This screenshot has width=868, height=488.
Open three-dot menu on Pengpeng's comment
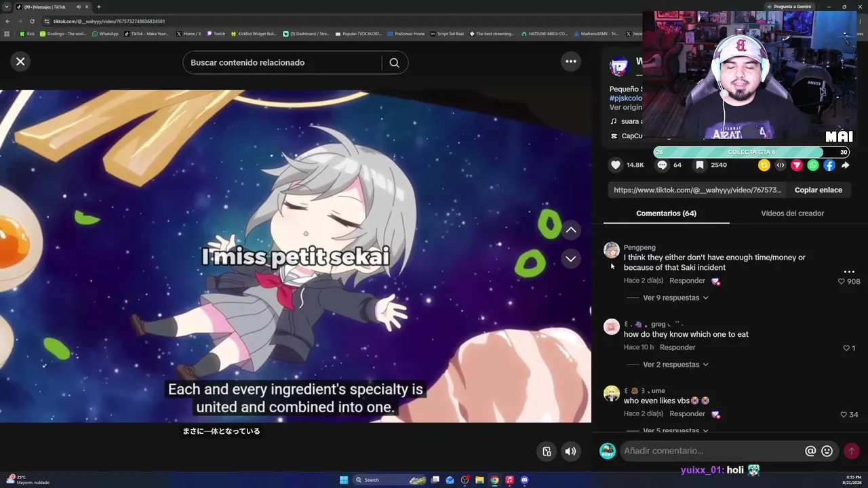coord(849,272)
